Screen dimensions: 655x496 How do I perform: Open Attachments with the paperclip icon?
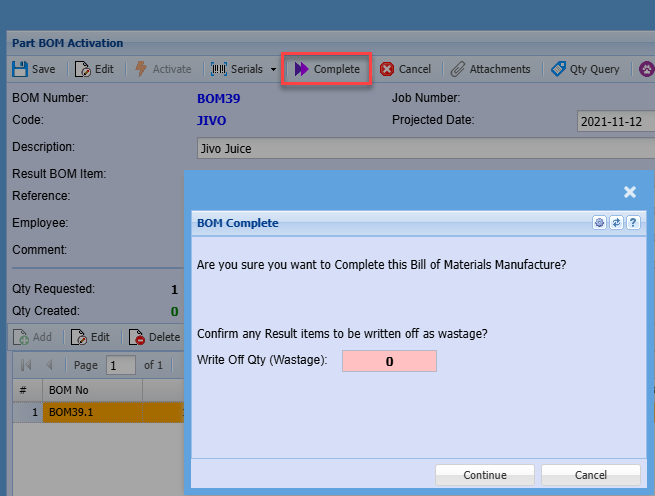click(490, 69)
